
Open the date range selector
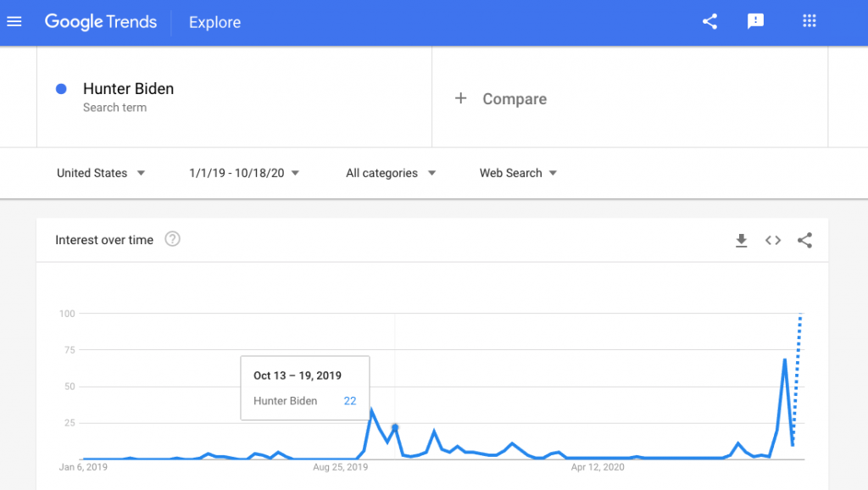[x=243, y=173]
